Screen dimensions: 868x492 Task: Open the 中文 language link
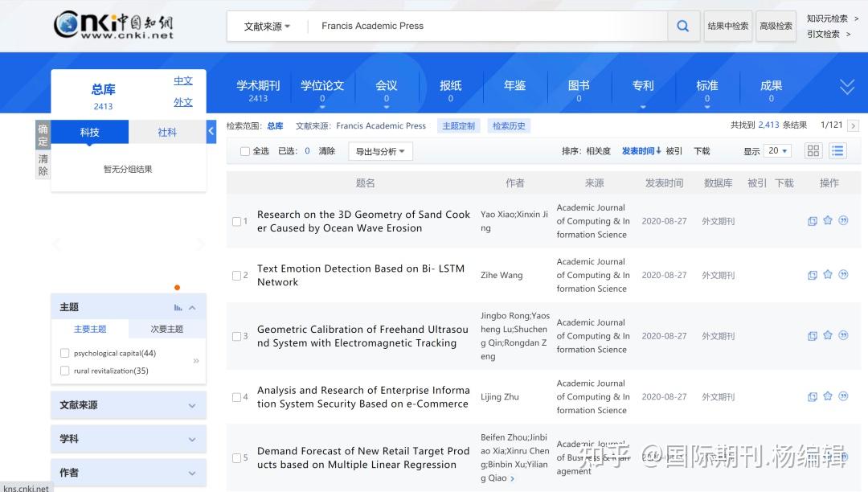point(183,81)
